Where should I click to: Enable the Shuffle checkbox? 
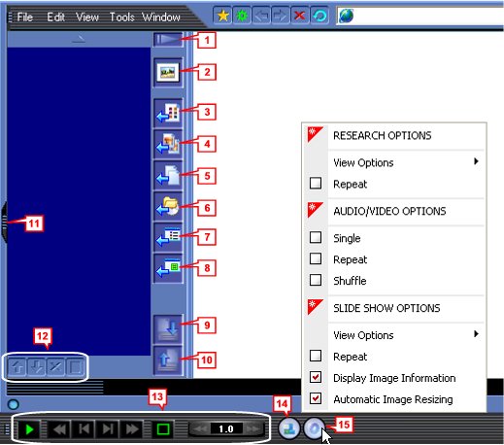pyautogui.click(x=316, y=280)
